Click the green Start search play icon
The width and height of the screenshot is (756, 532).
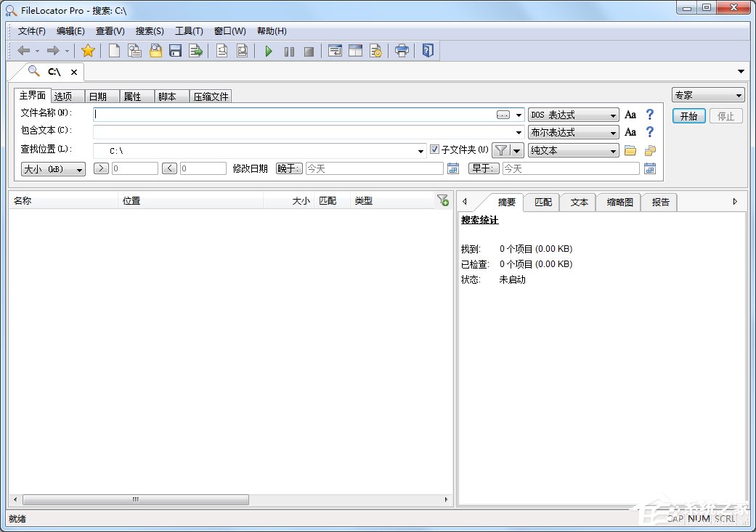tap(269, 51)
